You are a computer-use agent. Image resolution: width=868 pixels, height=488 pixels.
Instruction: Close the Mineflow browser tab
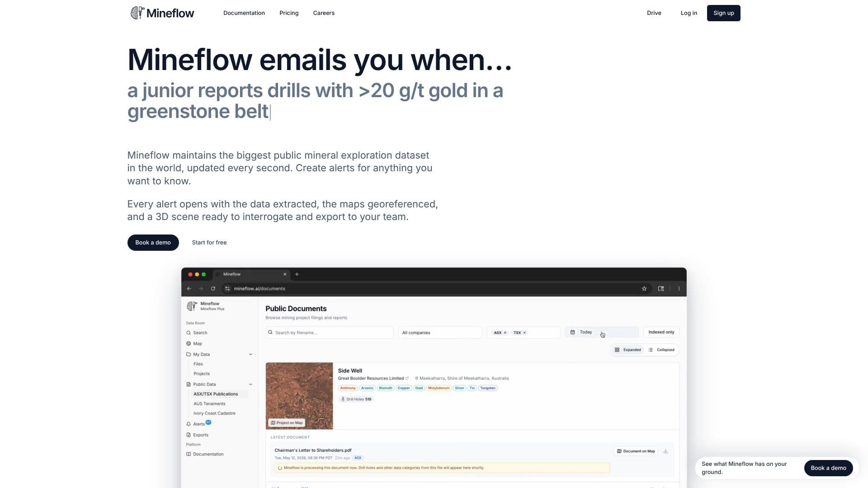click(285, 274)
